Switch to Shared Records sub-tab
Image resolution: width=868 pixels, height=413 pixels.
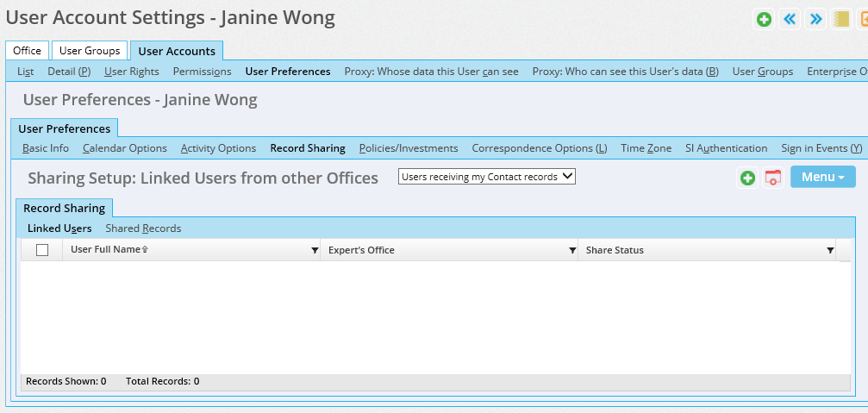pos(143,228)
